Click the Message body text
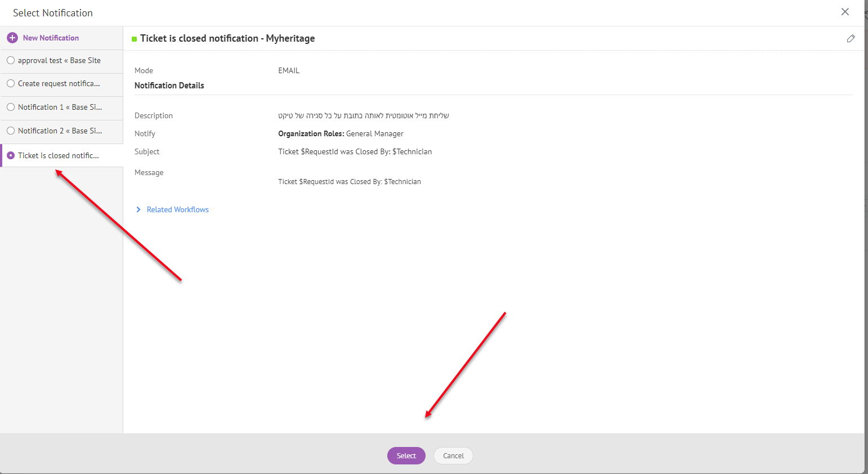 coord(349,181)
